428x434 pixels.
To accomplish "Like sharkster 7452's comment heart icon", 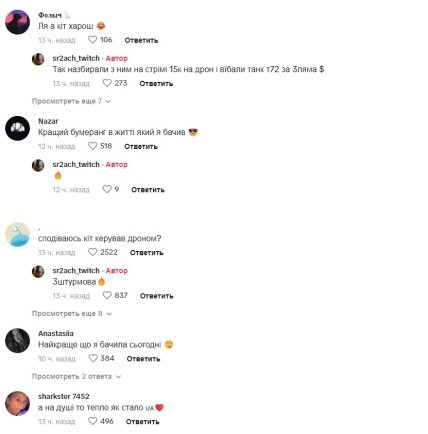I will point(92,421).
